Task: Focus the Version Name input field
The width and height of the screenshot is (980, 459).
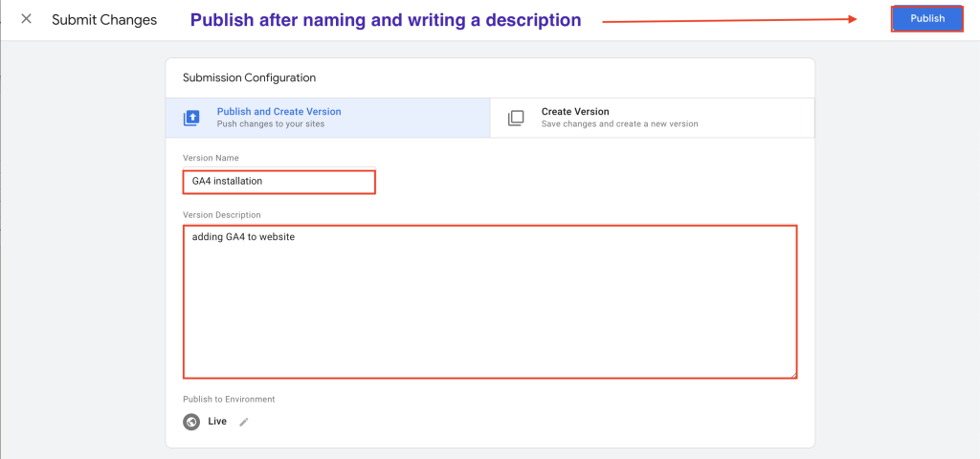Action: pyautogui.click(x=278, y=182)
